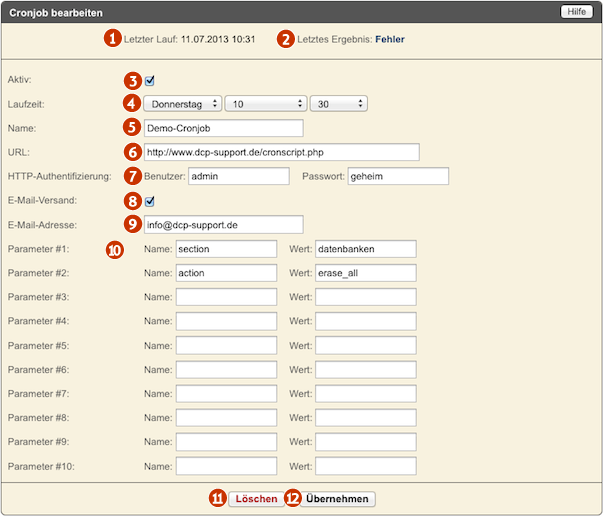Click the empty Parameter #3 Name field
The image size is (604, 517).
pos(226,297)
